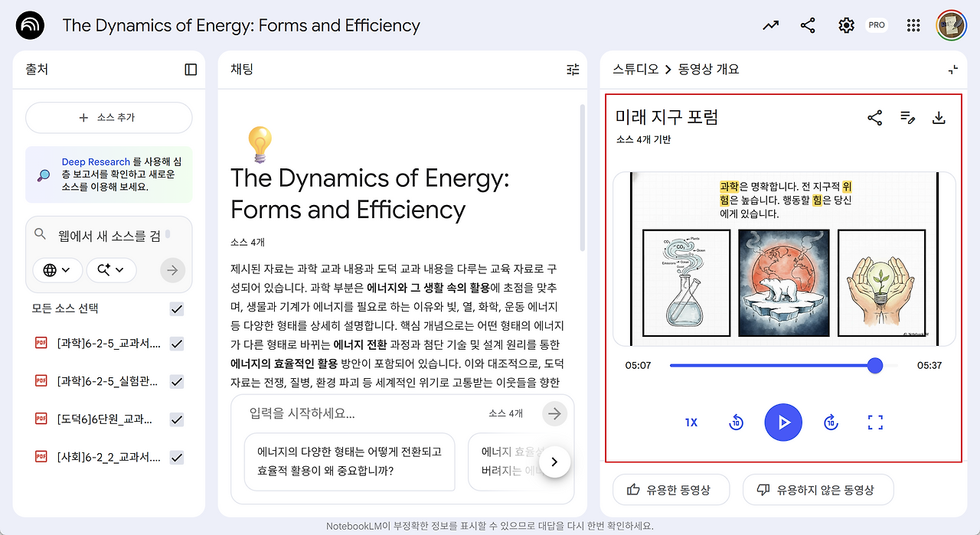Open the web globe source dropdown
980x535 pixels.
tap(57, 270)
